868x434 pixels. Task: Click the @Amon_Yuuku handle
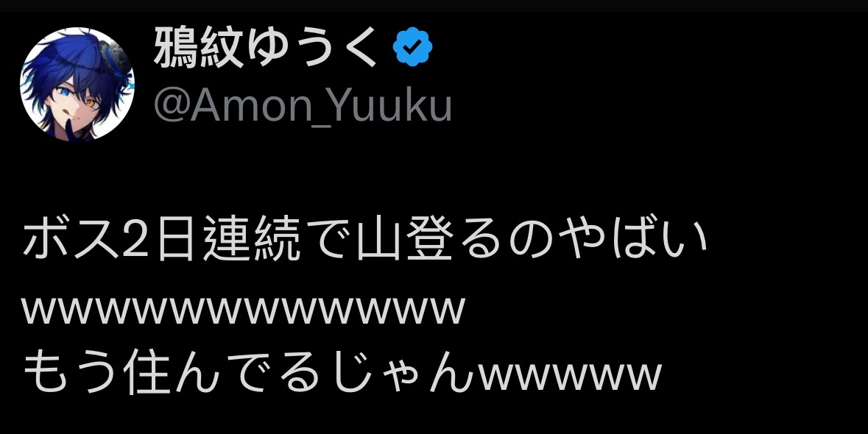coord(303,105)
